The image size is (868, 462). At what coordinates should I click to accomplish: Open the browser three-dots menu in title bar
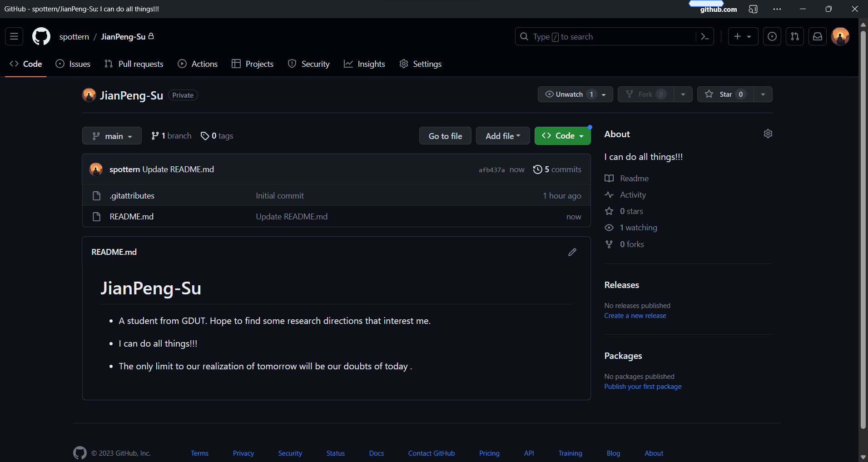[777, 9]
